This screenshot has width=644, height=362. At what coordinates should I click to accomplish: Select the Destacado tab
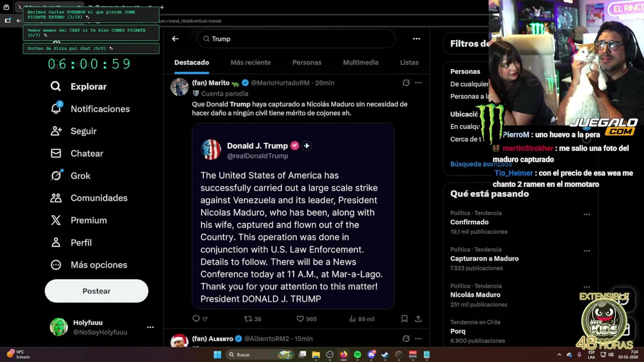click(x=192, y=62)
